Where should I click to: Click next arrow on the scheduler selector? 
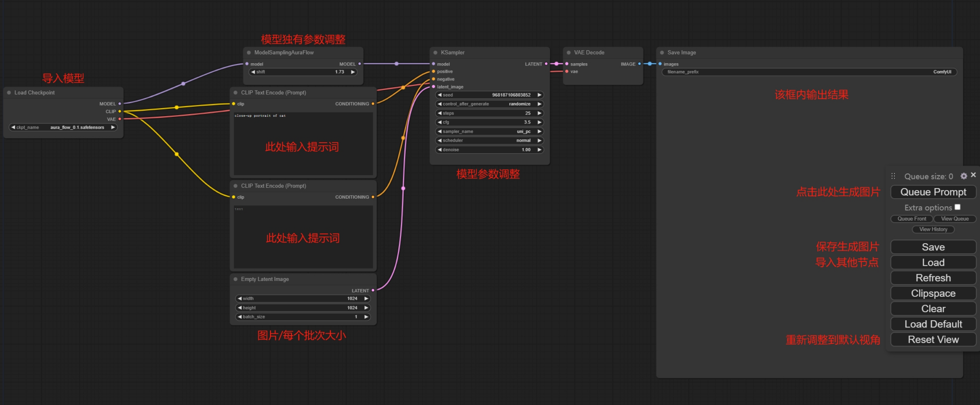coord(539,141)
